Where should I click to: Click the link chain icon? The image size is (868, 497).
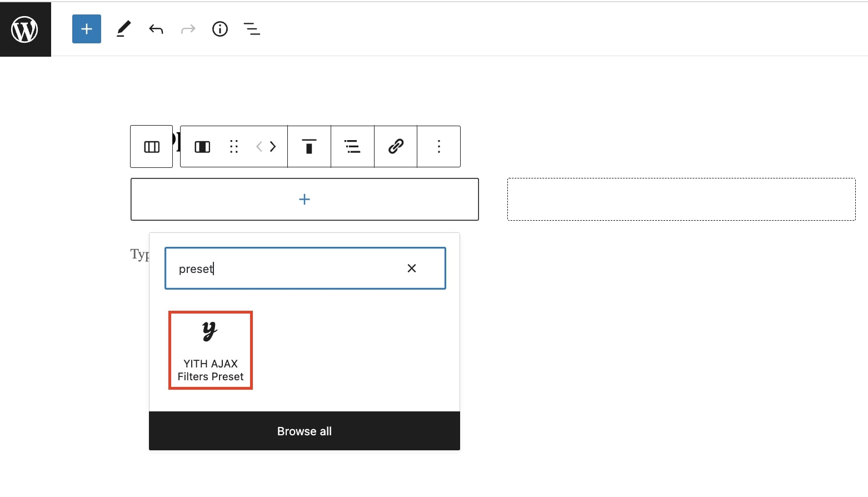coord(396,147)
